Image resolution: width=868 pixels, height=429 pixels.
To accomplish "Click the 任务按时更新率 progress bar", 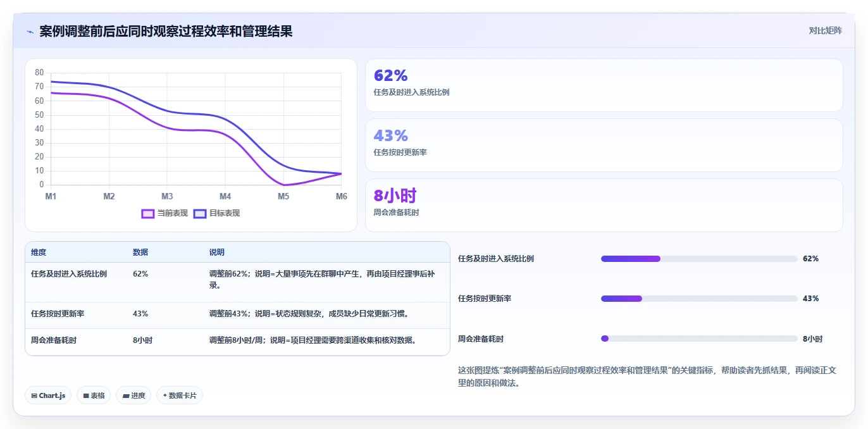I will 699,299.
